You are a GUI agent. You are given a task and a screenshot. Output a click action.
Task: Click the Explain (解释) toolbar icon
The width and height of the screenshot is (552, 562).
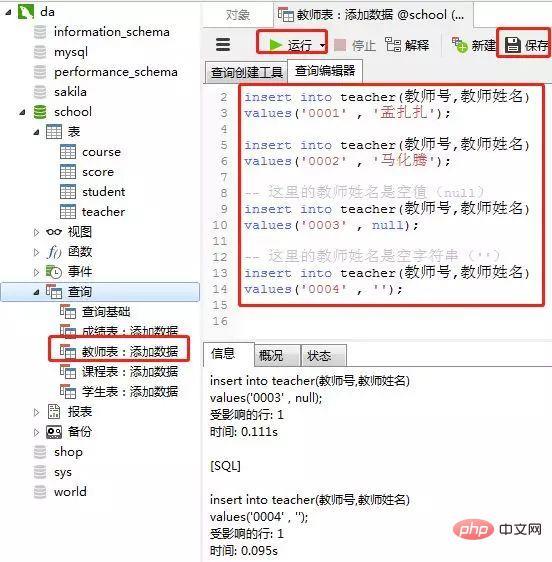[x=393, y=45]
